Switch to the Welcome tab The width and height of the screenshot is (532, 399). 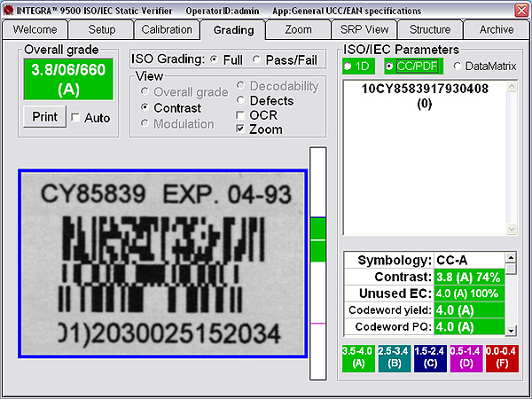click(x=37, y=29)
